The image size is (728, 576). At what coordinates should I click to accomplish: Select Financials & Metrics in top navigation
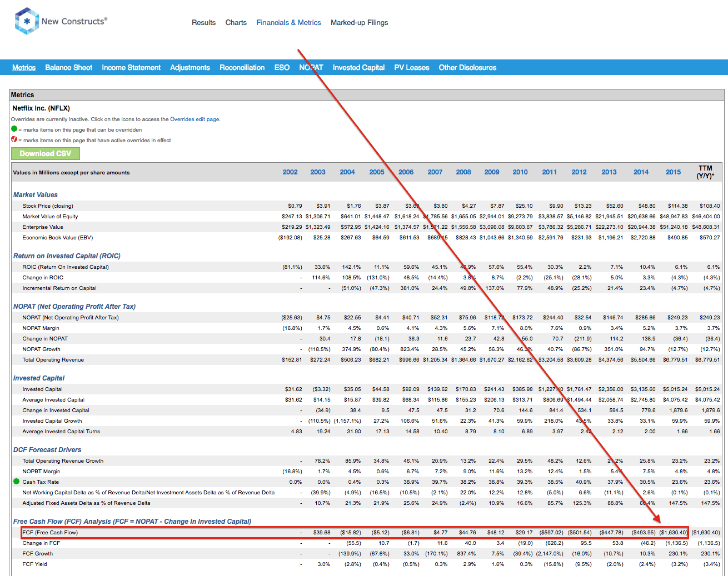point(288,23)
